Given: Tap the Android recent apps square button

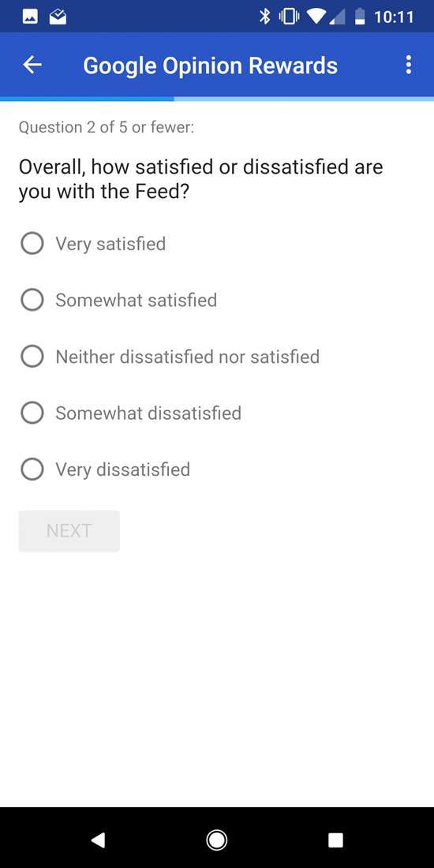Looking at the screenshot, I should point(335,840).
